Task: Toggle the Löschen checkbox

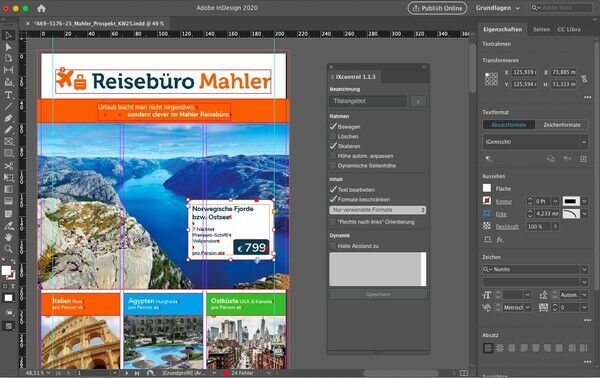Action: point(333,136)
